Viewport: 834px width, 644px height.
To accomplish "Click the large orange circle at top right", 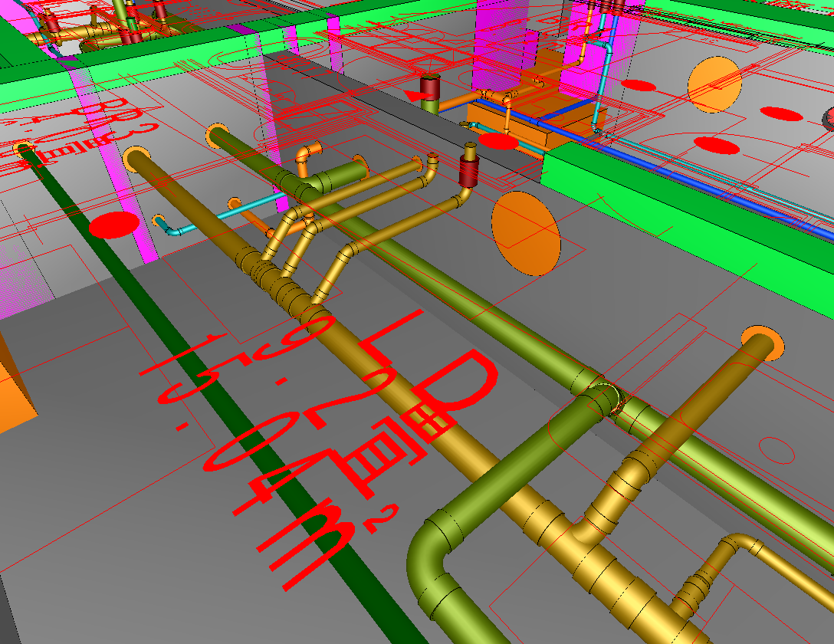I will pyautogui.click(x=714, y=84).
